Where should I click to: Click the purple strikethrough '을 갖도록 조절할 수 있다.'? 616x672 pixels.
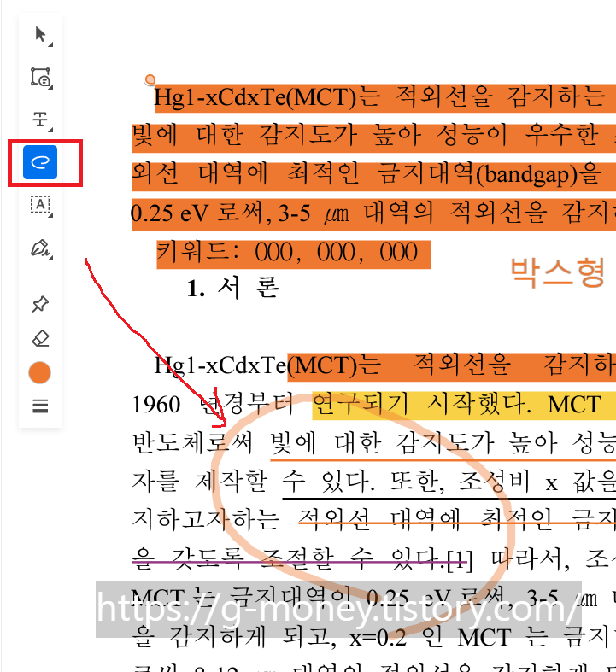point(289,559)
